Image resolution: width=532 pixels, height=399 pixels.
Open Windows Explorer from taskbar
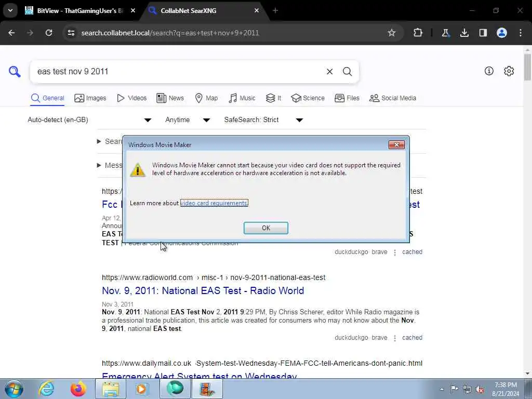(111, 389)
